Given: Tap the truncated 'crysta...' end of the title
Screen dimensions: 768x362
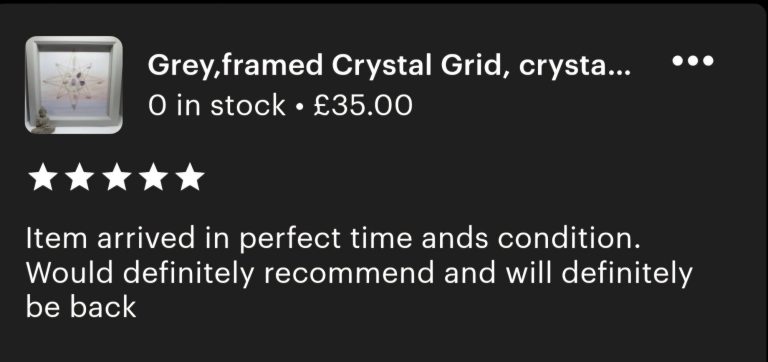Looking at the screenshot, I should point(575,66).
